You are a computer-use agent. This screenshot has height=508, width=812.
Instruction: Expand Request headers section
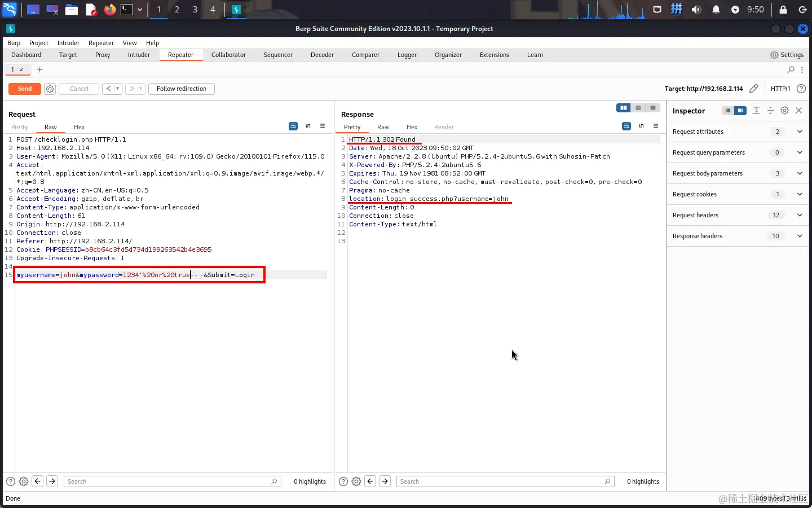[800, 215]
